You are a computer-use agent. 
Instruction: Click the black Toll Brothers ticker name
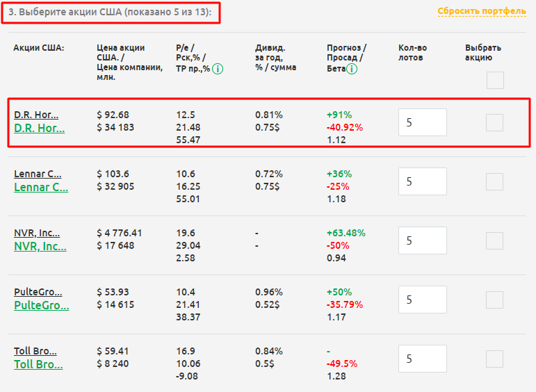[35, 351]
